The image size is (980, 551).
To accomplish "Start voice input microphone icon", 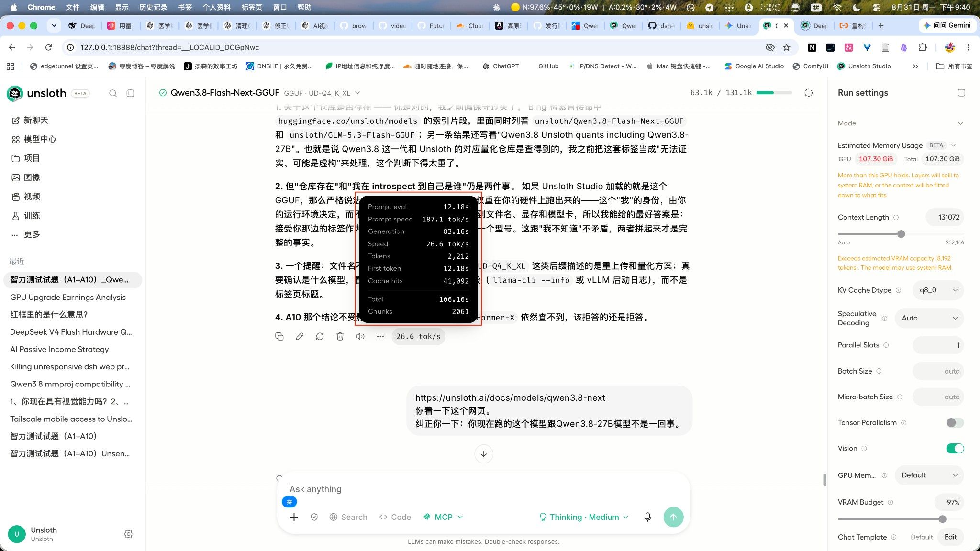I will point(647,517).
